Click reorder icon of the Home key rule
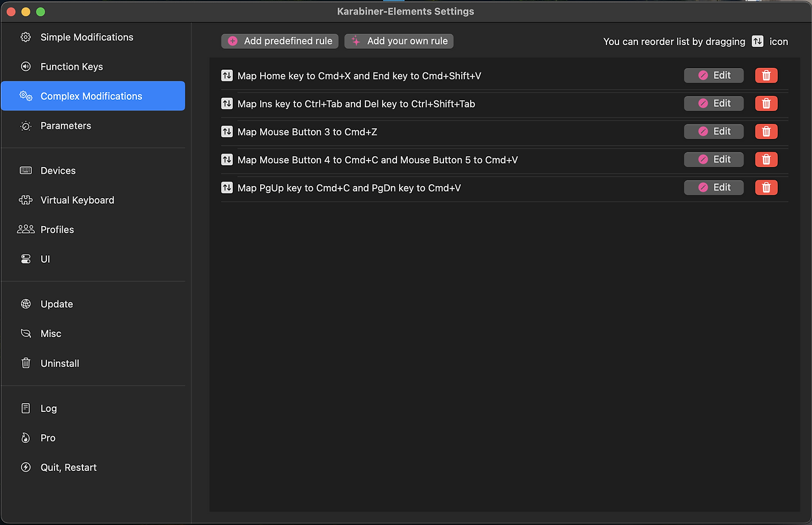The image size is (812, 525). click(227, 76)
